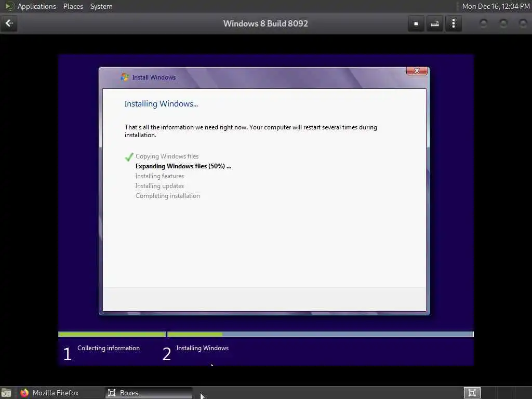Click the Firefox icon in the taskbar
The width and height of the screenshot is (532, 399).
[x=24, y=393]
